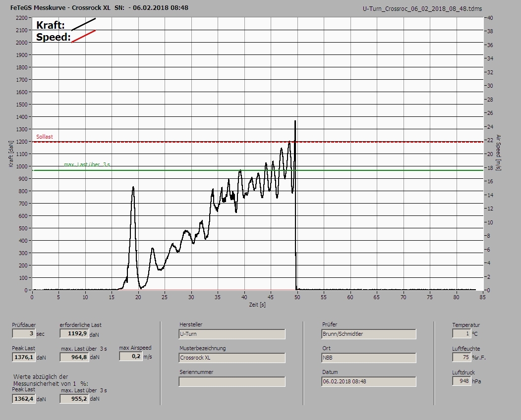
Task: Click the Hersteller field U-Turn
Action: coord(232,334)
